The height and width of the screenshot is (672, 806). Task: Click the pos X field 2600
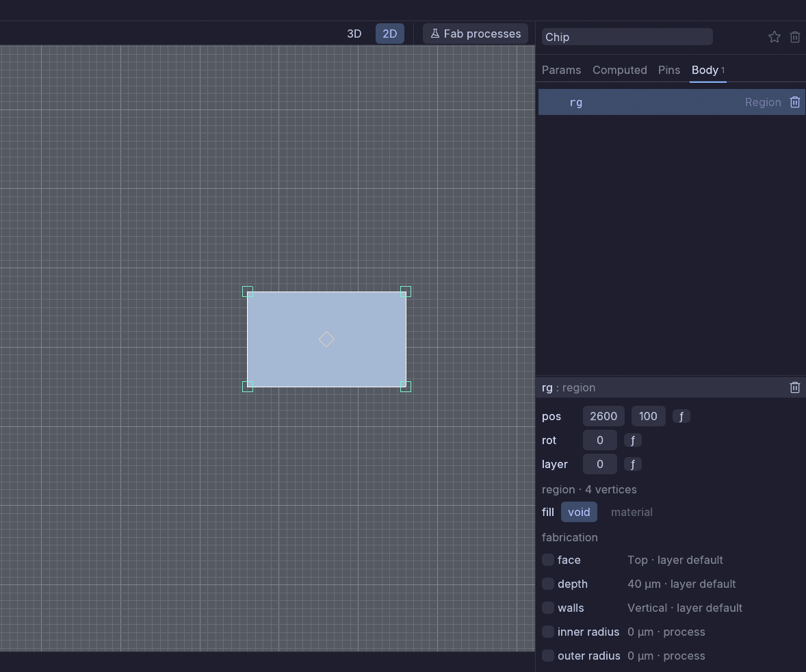coord(603,416)
